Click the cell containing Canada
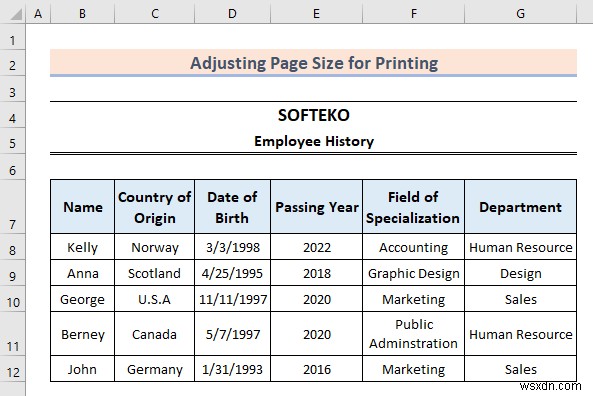 tap(154, 334)
